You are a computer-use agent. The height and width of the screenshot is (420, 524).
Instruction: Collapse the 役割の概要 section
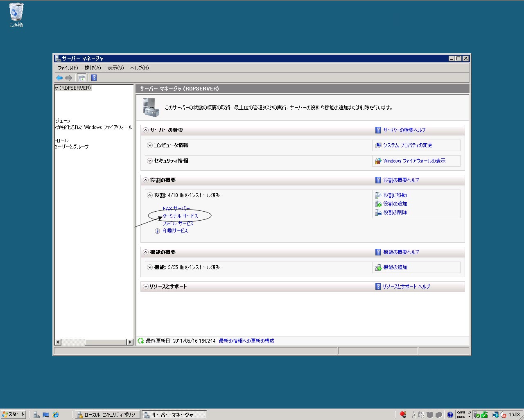[x=145, y=180]
